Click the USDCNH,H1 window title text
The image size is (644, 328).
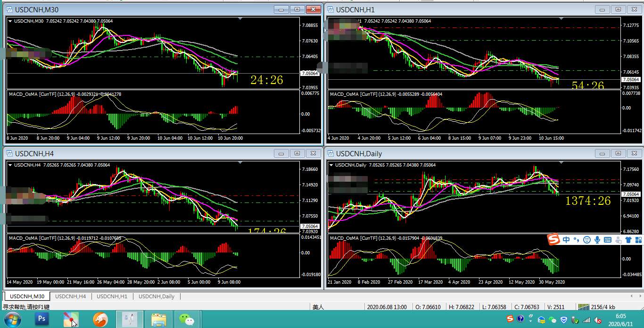tap(355, 9)
